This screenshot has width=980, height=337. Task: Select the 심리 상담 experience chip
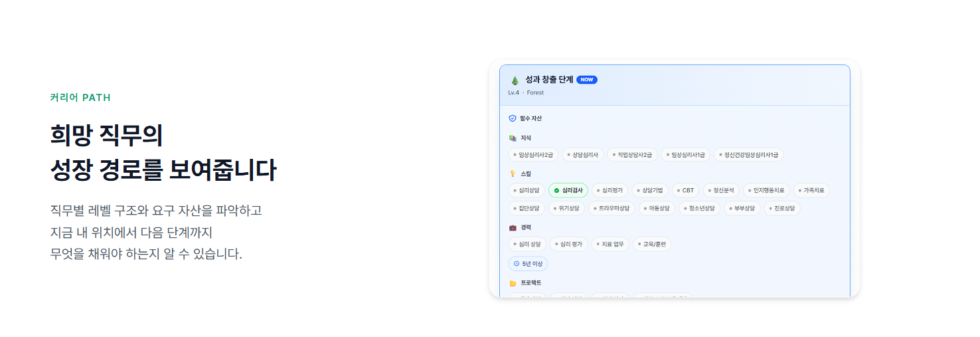click(x=527, y=244)
